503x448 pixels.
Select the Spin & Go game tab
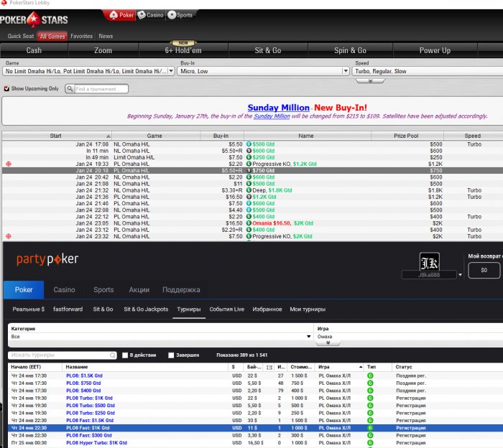coord(350,51)
